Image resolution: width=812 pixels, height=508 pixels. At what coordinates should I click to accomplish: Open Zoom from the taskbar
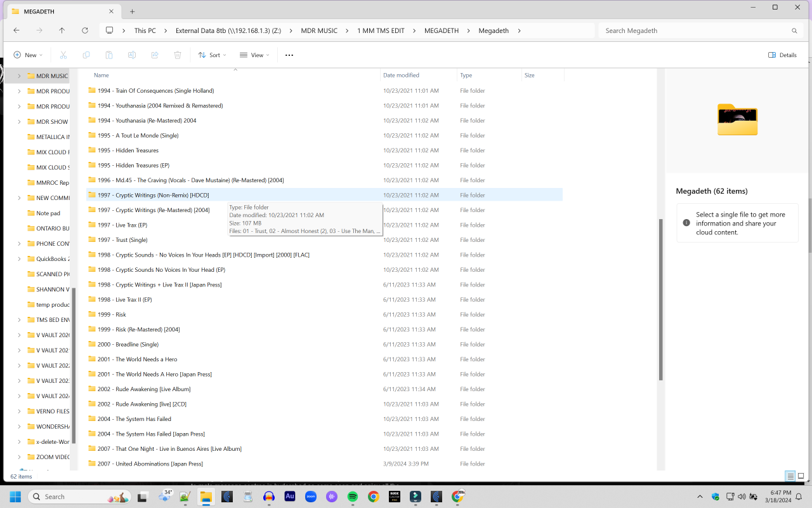click(x=311, y=497)
